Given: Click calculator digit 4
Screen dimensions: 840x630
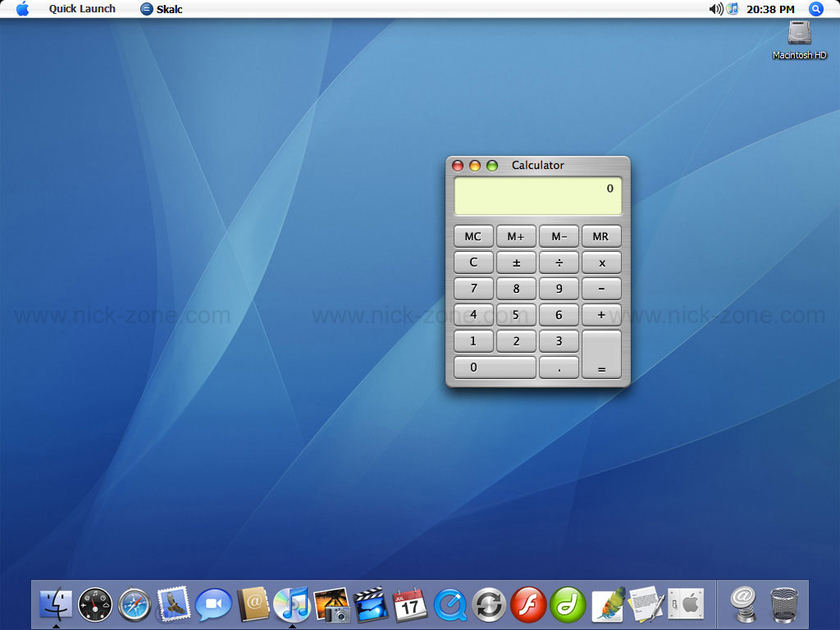Looking at the screenshot, I should pyautogui.click(x=473, y=315).
